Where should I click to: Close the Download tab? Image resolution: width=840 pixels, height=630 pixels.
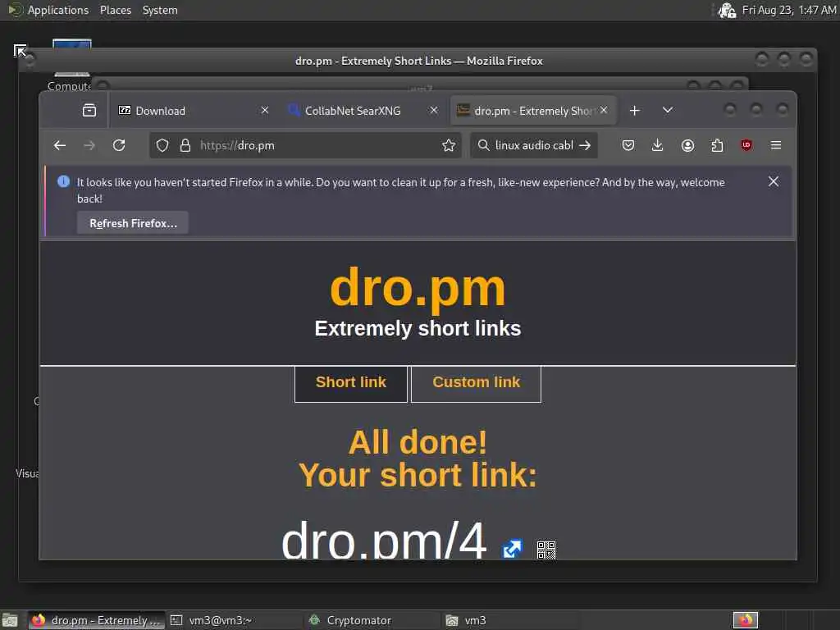[x=265, y=110]
